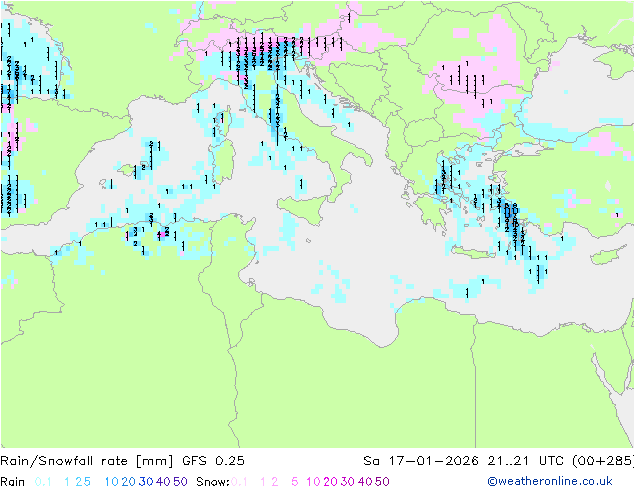
Task: Click the rain legend value 30
Action: pyautogui.click(x=146, y=482)
